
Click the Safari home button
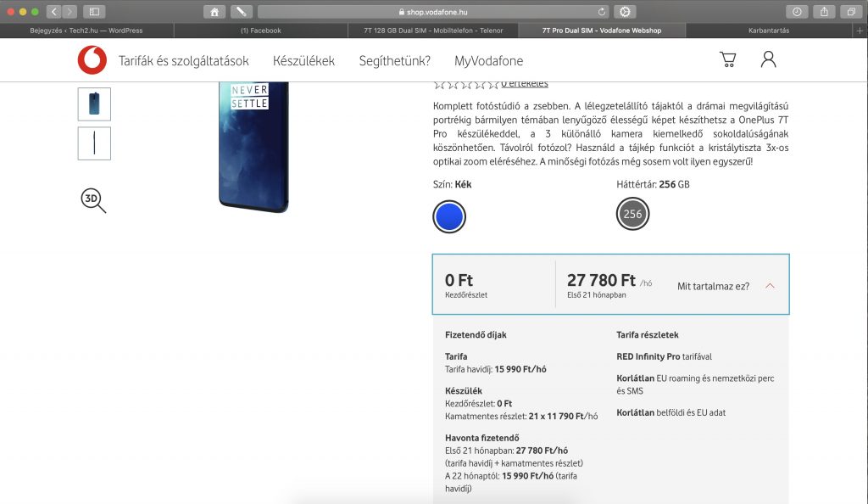coord(214,12)
